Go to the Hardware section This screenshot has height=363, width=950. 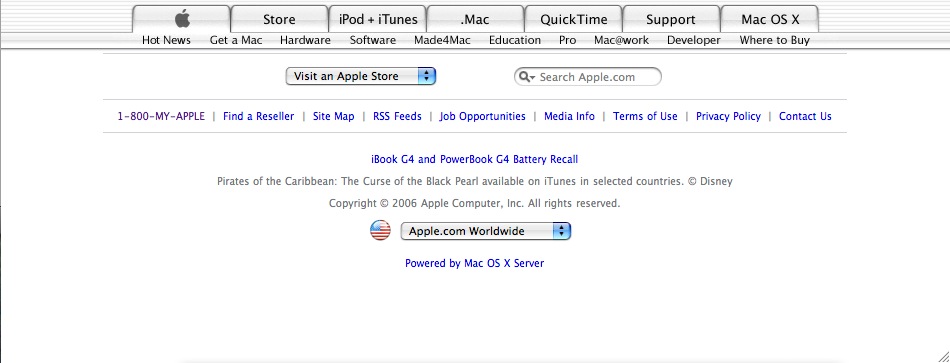(x=305, y=40)
